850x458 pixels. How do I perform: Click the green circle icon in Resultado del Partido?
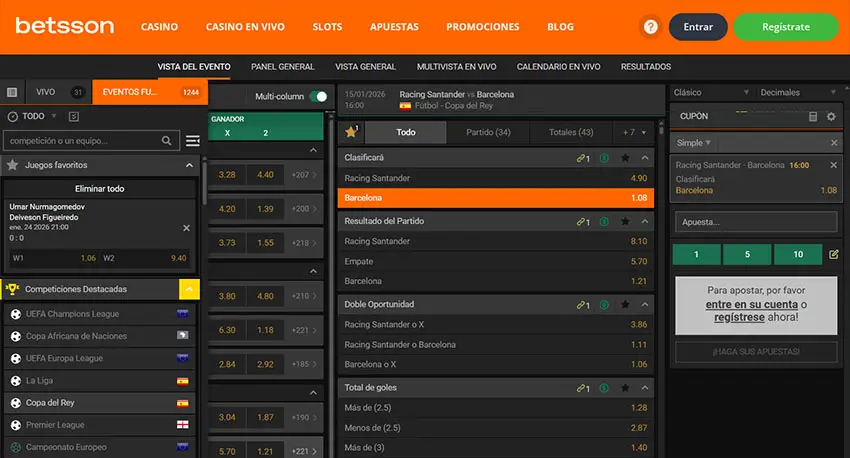[x=604, y=221]
